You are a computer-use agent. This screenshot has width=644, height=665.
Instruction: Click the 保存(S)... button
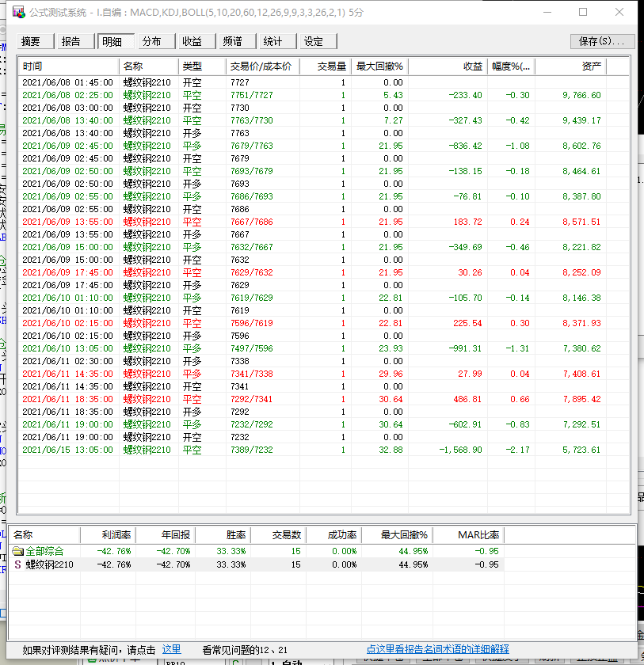click(x=602, y=41)
